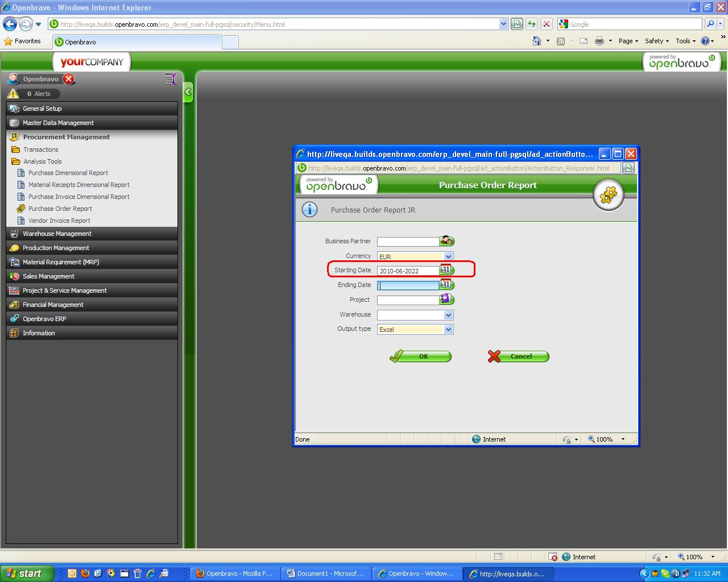Screen dimensions: 728x582
Task: Click the Google search box
Action: pos(630,24)
